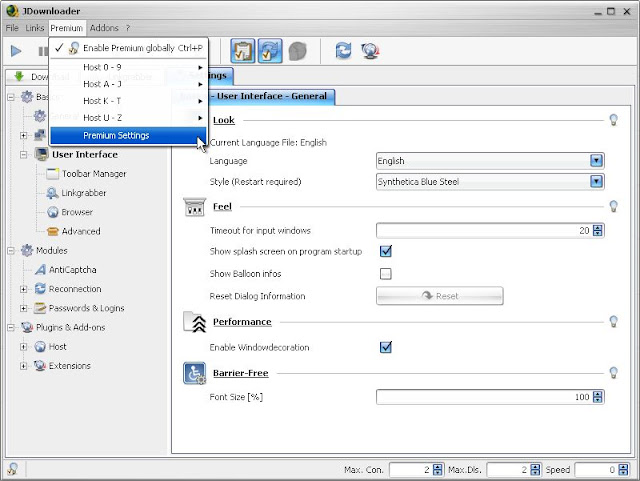Viewport: 640px width, 481px height.
Task: Click the Performance section arrows icon
Action: 195,322
